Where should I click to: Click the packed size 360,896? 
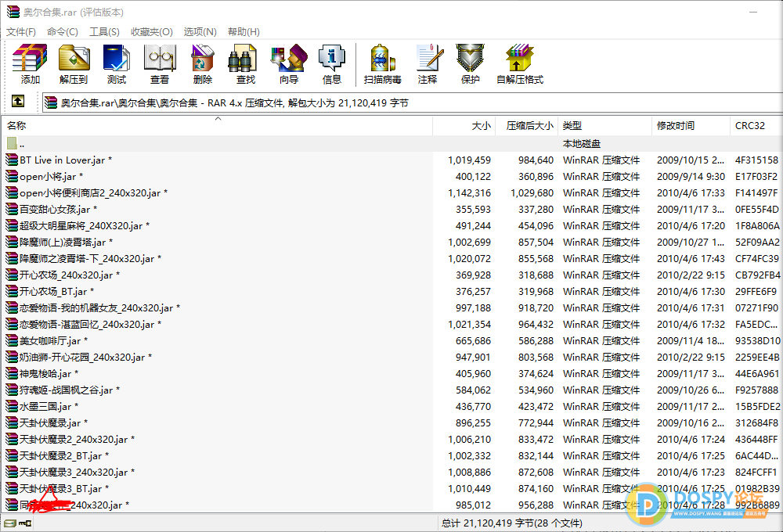click(x=536, y=177)
